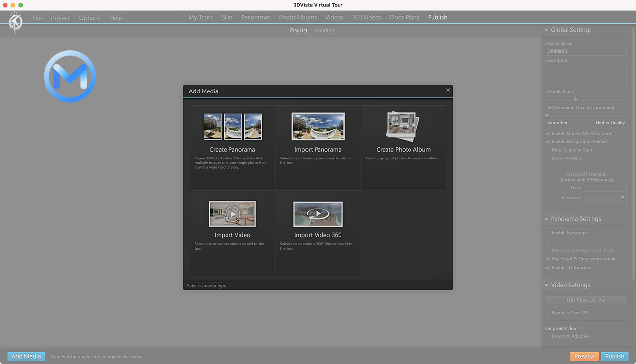Enable Mute Sound at Start

[x=548, y=150]
